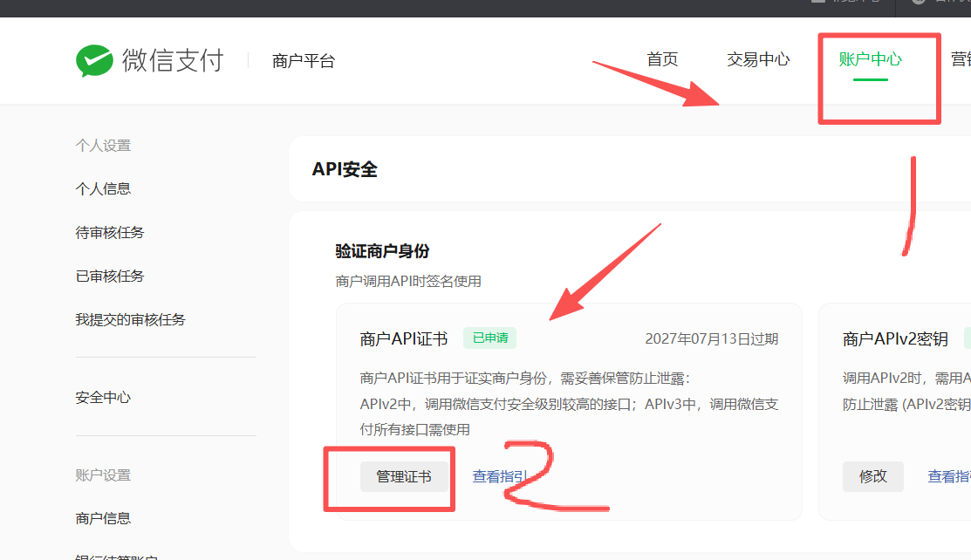Click the 商户APIv2密钥 card title
The width and height of the screenshot is (971, 560).
(x=895, y=339)
